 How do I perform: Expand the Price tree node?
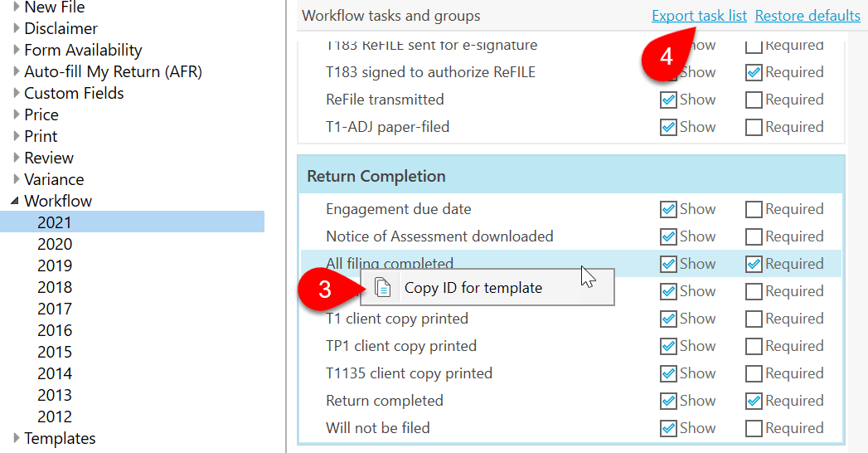pyautogui.click(x=16, y=114)
